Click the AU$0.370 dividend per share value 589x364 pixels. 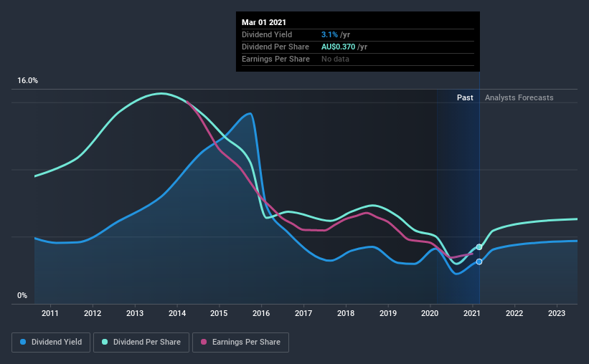click(338, 47)
